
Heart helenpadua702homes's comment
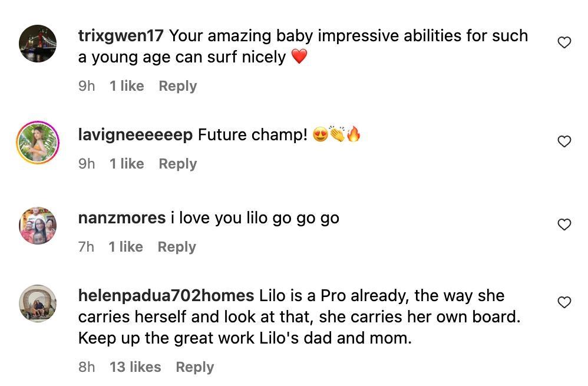click(x=564, y=302)
